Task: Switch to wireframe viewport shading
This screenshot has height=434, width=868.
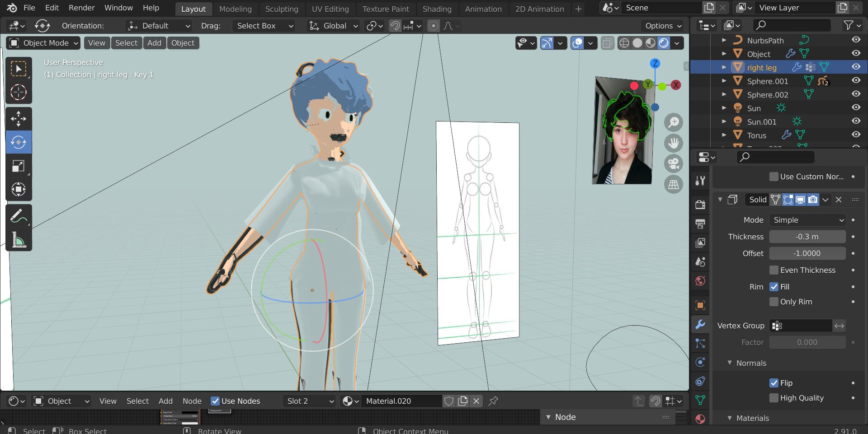Action: point(624,43)
